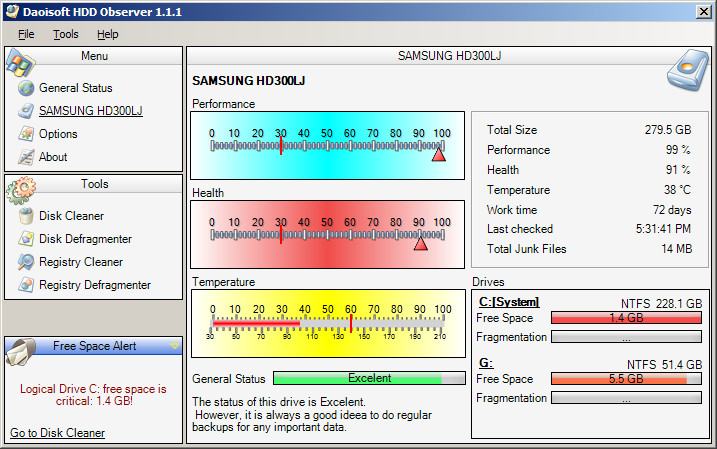Open the Tools menu
This screenshot has width=717, height=449.
(x=65, y=34)
